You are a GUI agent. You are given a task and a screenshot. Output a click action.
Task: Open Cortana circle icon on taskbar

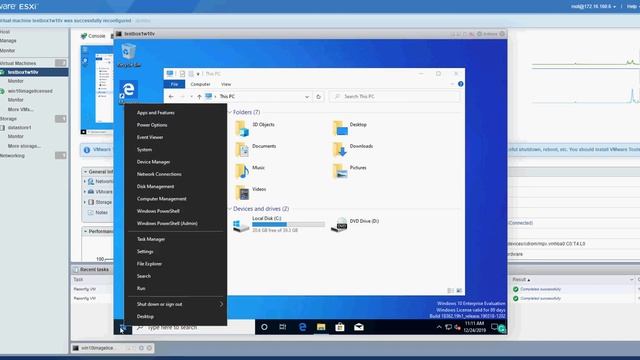pyautogui.click(x=264, y=327)
